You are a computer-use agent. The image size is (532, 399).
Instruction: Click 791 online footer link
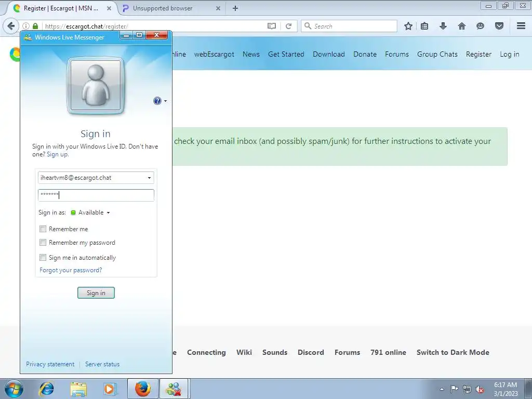(x=388, y=353)
